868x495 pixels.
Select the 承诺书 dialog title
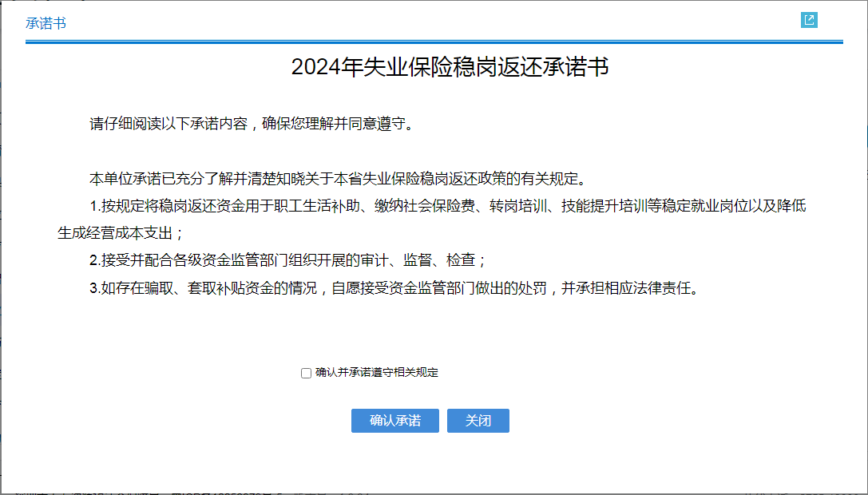[x=46, y=23]
